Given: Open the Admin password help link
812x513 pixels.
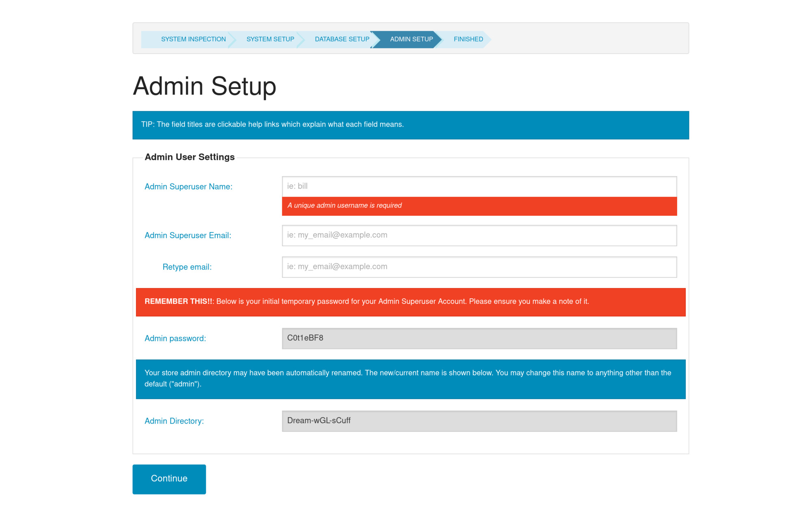Looking at the screenshot, I should 175,338.
